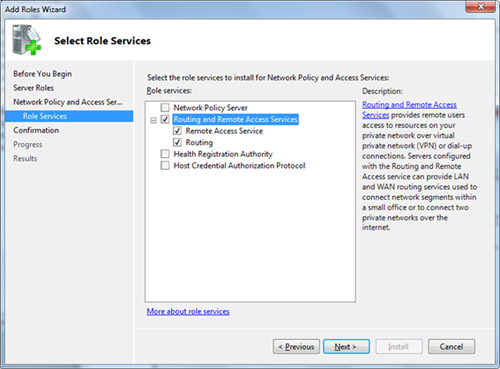Select the Network Policy Server label
Image resolution: width=500 pixels, height=369 pixels.
(x=210, y=108)
